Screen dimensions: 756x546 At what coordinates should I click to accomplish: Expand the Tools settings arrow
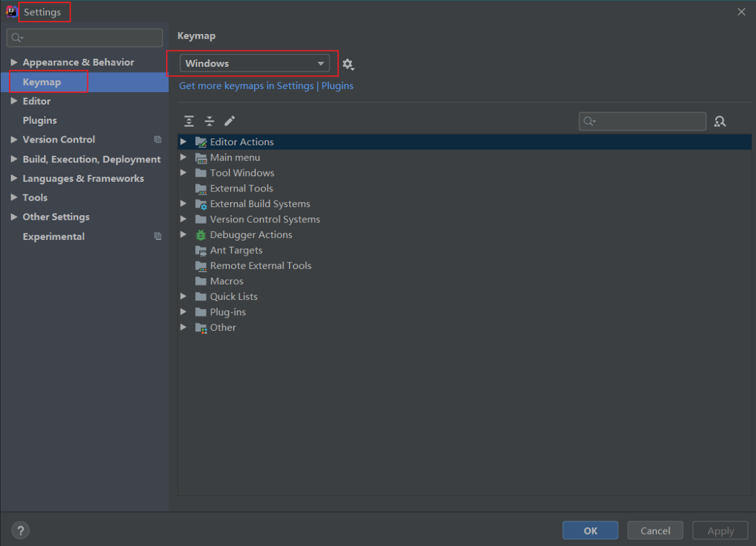(x=14, y=198)
